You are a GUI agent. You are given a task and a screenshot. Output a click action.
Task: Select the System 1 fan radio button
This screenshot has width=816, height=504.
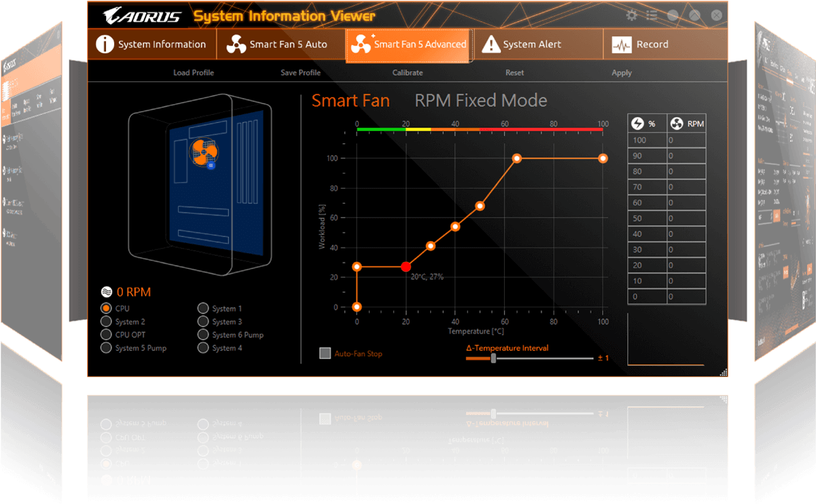203,308
